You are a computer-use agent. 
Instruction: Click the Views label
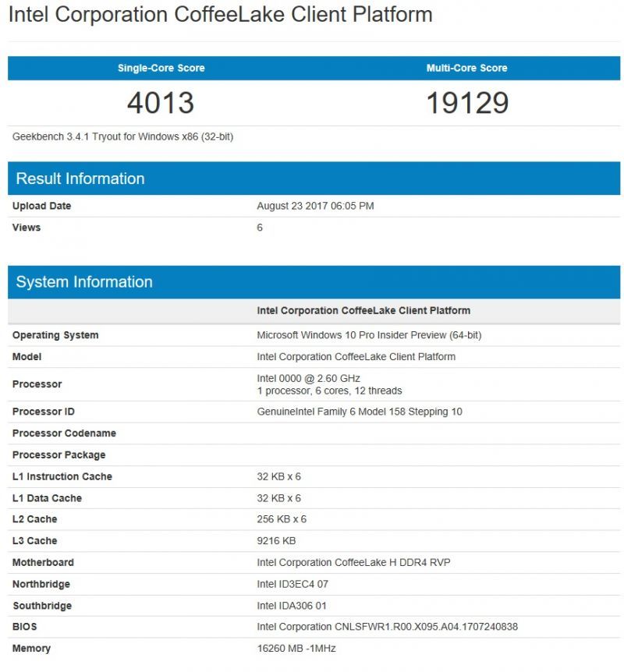pos(27,227)
